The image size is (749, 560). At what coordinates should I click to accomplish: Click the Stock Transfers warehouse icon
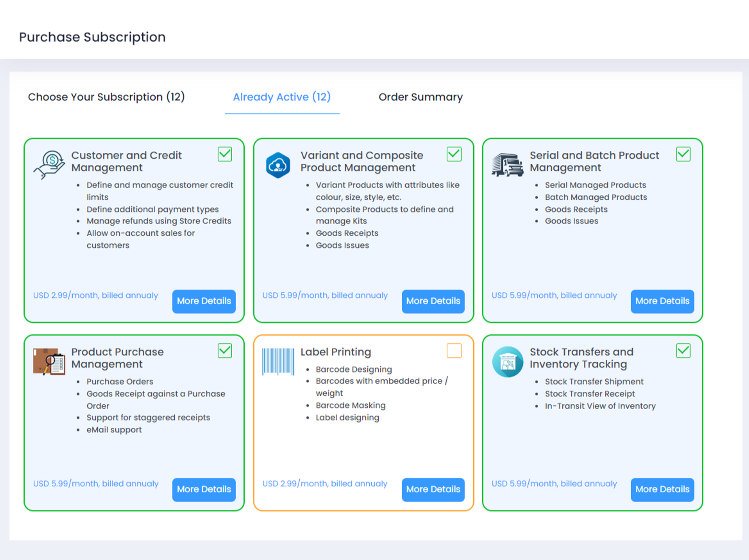point(507,362)
